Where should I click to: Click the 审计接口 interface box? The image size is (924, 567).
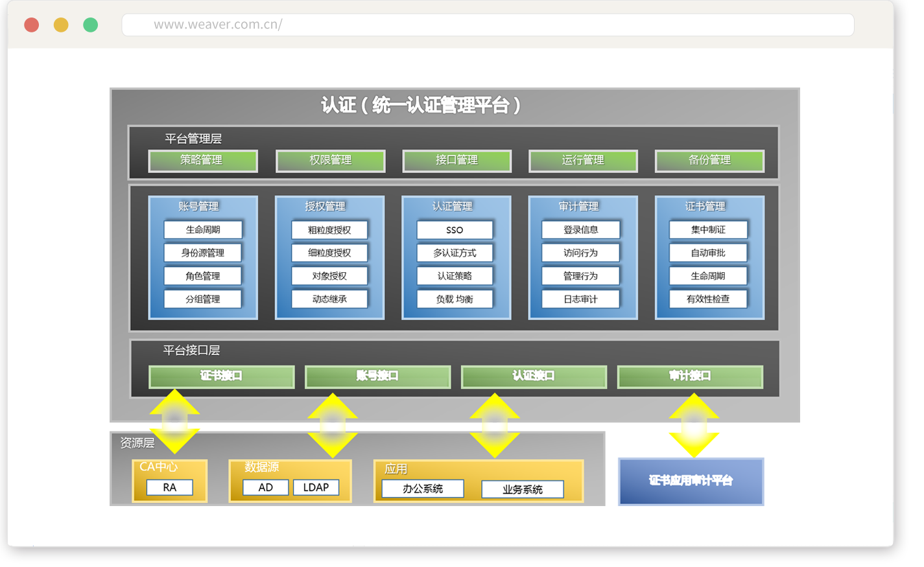click(x=690, y=376)
